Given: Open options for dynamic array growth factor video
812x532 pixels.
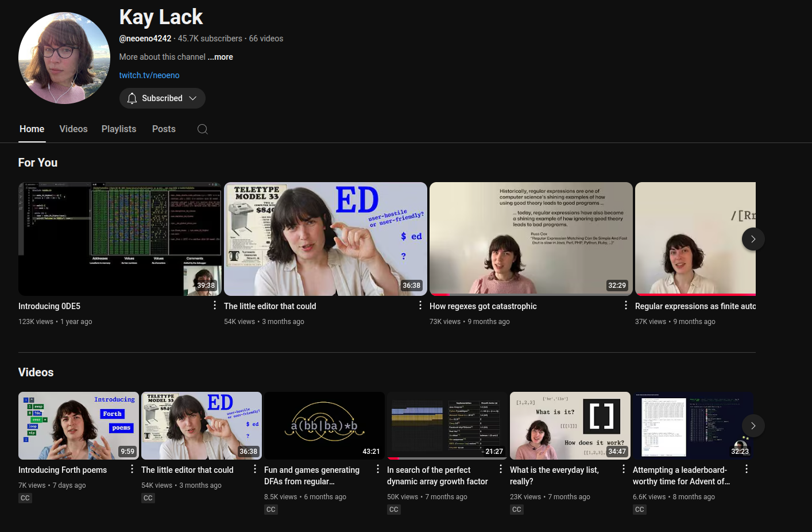Looking at the screenshot, I should pos(501,469).
